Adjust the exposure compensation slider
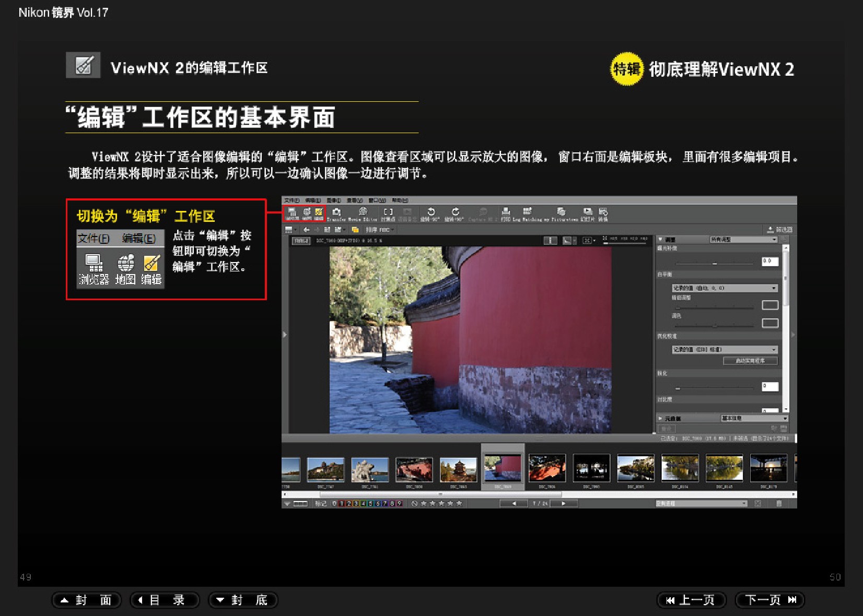The image size is (863, 616). 715,263
